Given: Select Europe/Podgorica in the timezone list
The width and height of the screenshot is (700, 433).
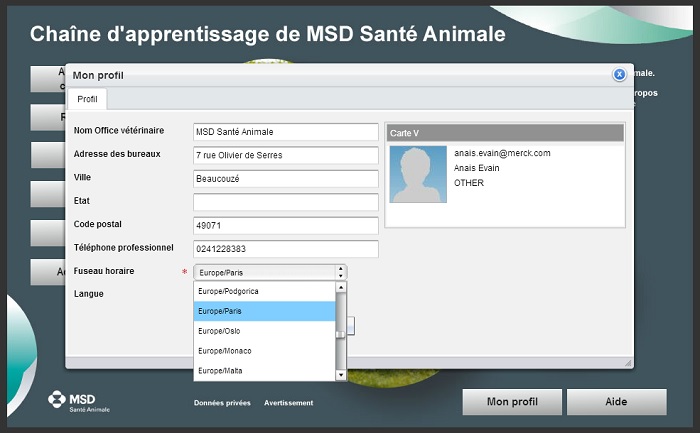Looking at the screenshot, I should pyautogui.click(x=264, y=291).
